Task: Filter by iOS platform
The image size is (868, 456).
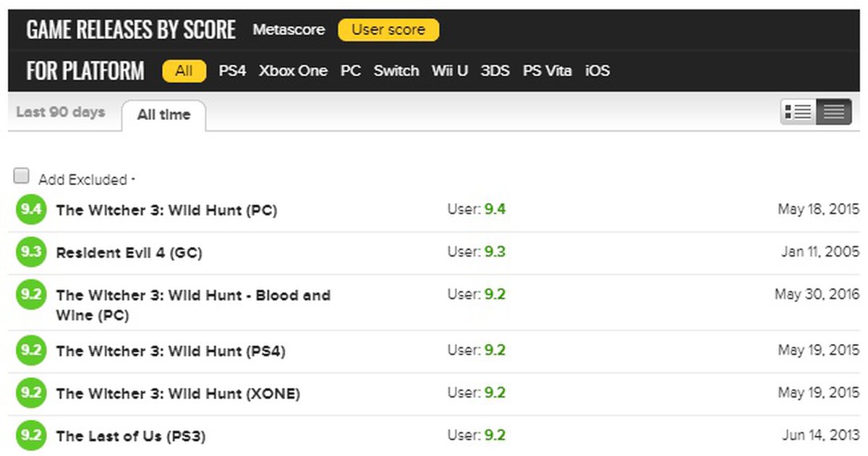Action: [x=597, y=71]
